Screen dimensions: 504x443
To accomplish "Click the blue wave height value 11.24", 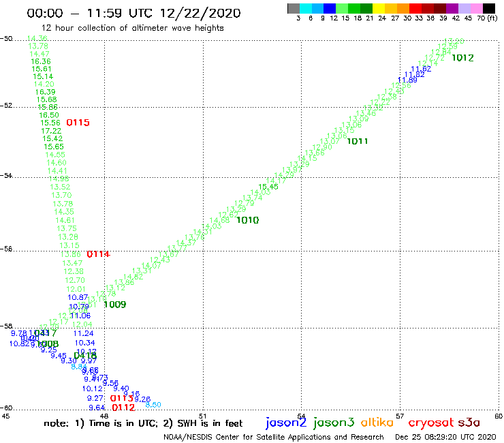I will (83, 334).
